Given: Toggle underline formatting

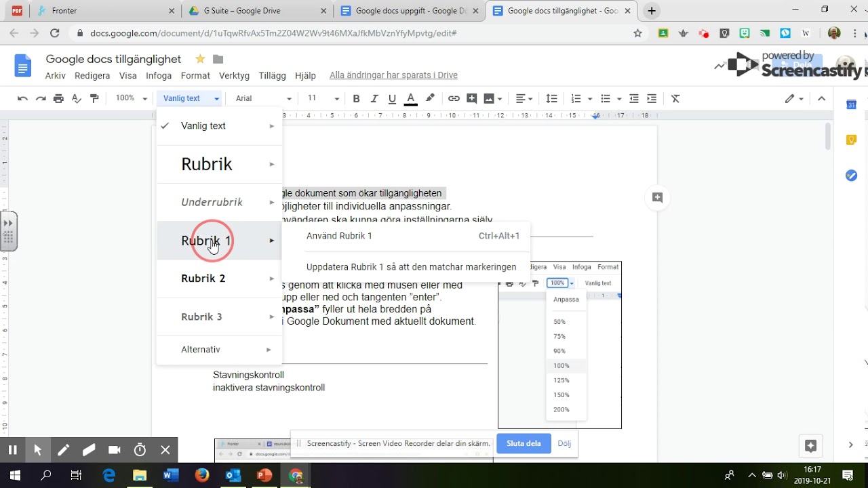Looking at the screenshot, I should [392, 98].
